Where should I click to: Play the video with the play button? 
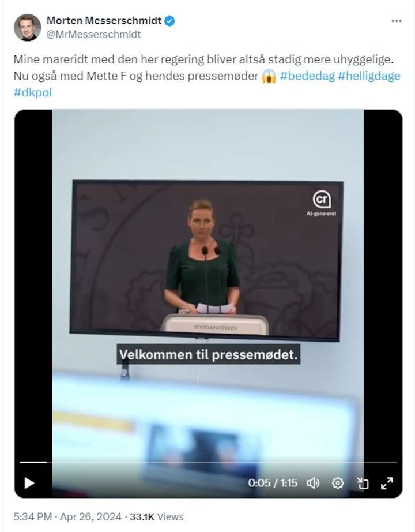click(x=29, y=483)
